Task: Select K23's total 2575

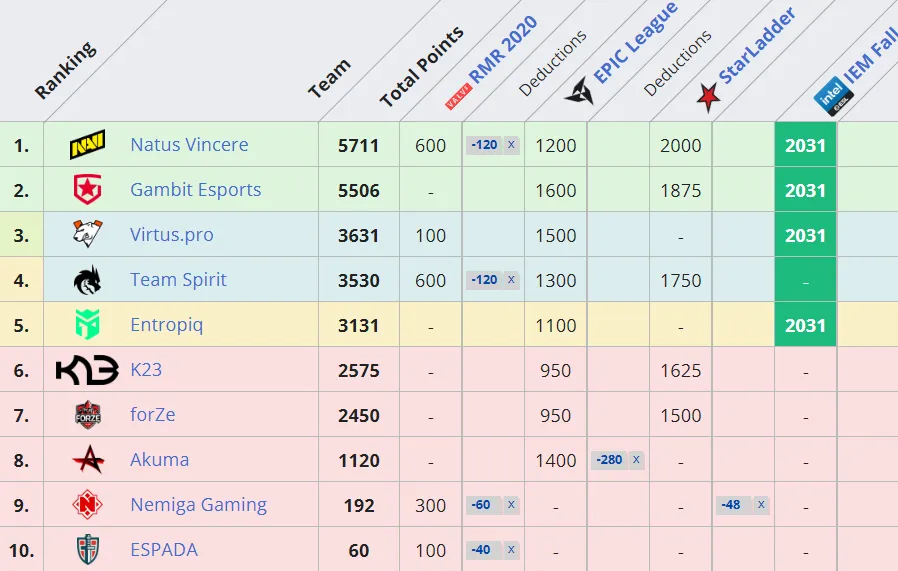Action: pos(359,371)
